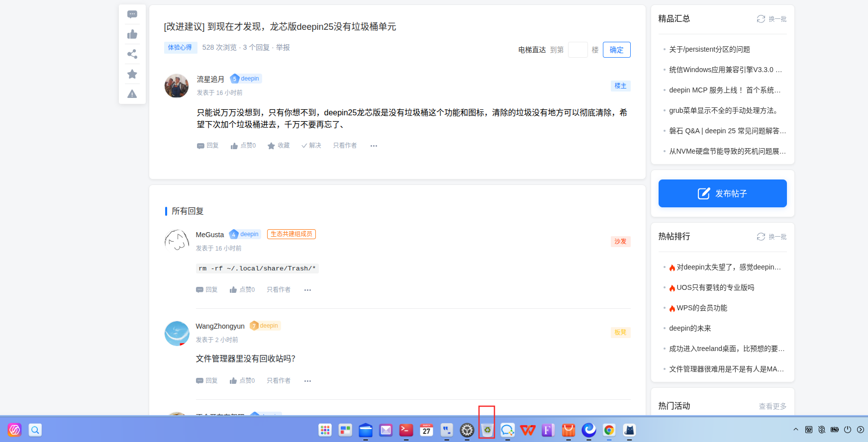Viewport: 868px width, 442px height.
Task: Click the share icon in left sidebar
Action: [132, 54]
